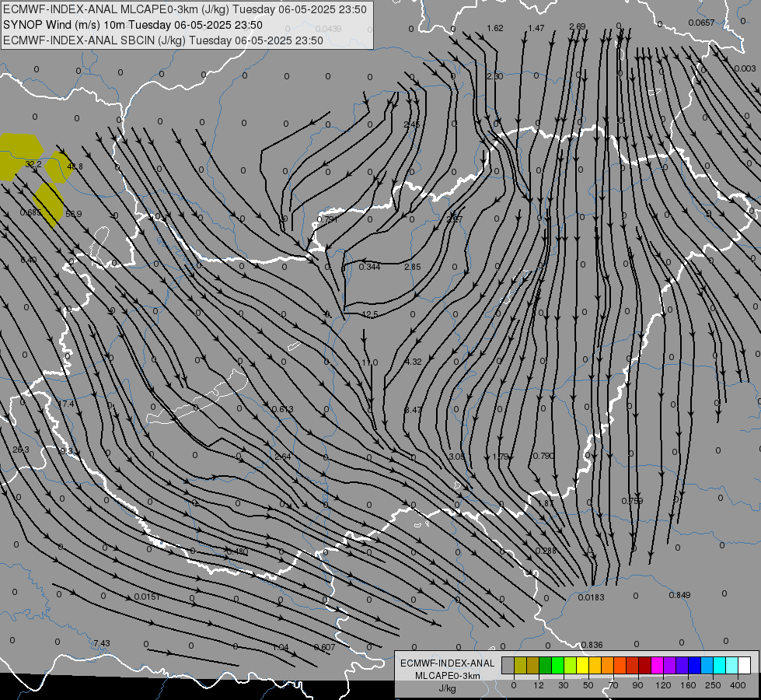Image resolution: width=761 pixels, height=700 pixels.
Task: Click the map value 0.0151
Action: click(147, 597)
